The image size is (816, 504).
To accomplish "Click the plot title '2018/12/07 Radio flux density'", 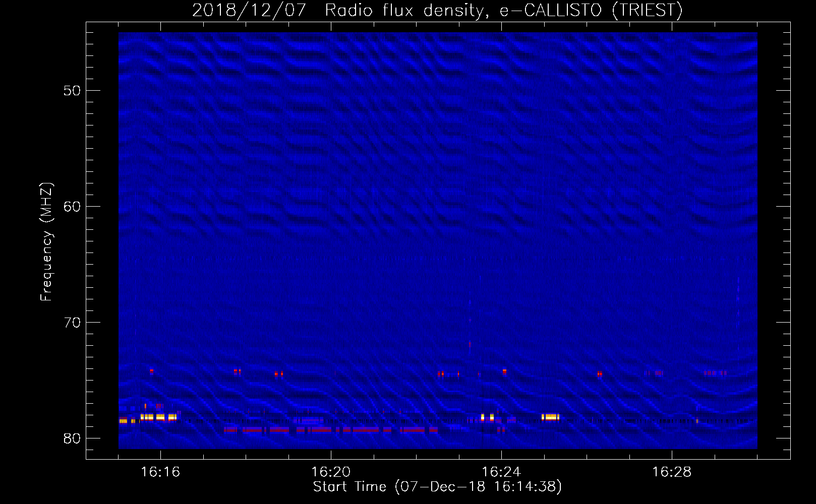I will [437, 10].
